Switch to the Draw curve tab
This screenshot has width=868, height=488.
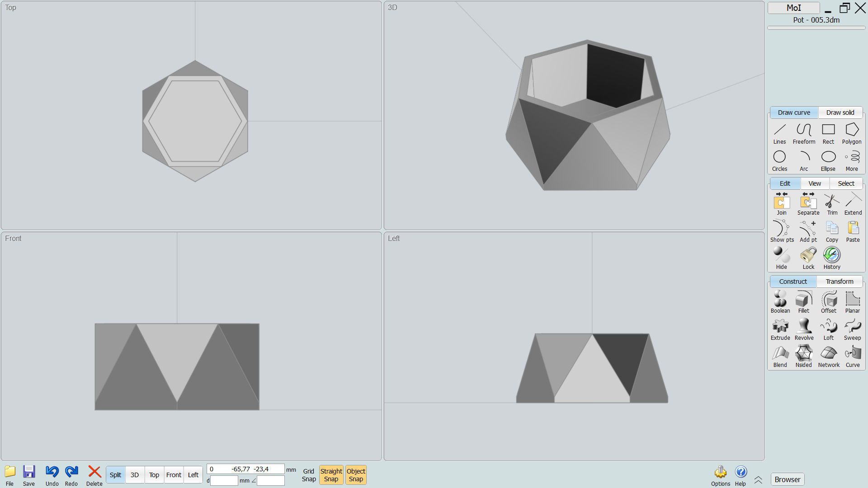[x=794, y=113]
